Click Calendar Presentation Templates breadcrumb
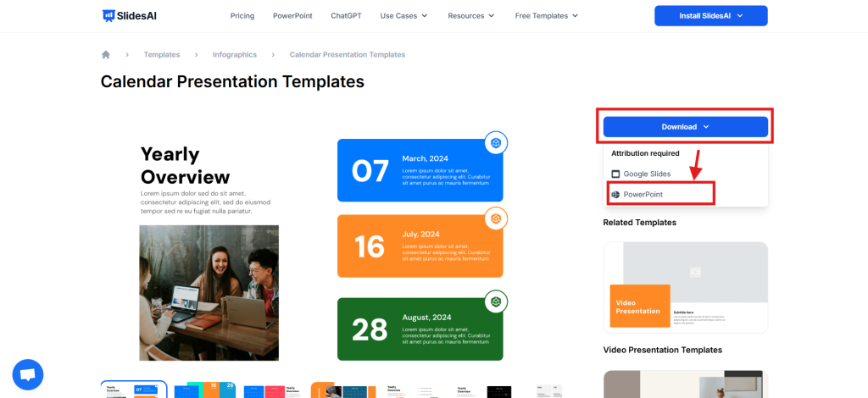Image resolution: width=868 pixels, height=398 pixels. click(x=348, y=55)
